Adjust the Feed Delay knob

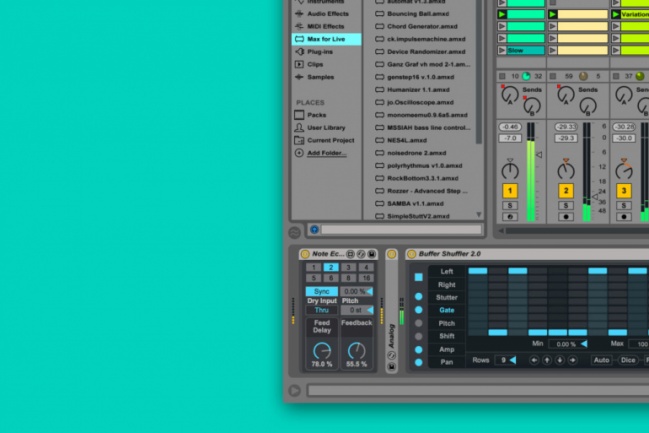(x=322, y=351)
